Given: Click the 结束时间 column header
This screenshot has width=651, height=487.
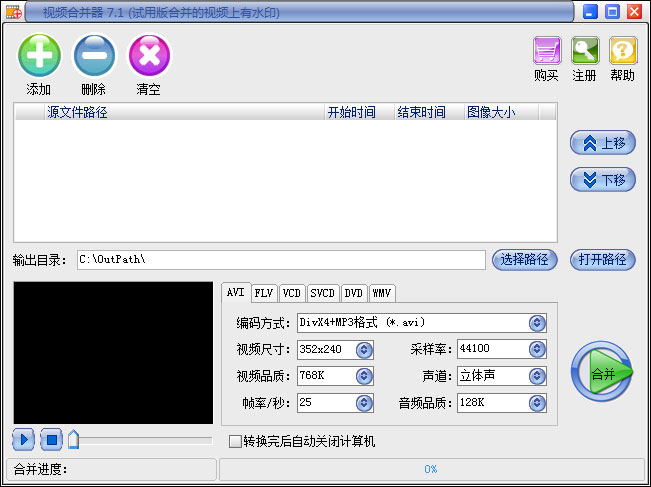Looking at the screenshot, I should [x=429, y=112].
